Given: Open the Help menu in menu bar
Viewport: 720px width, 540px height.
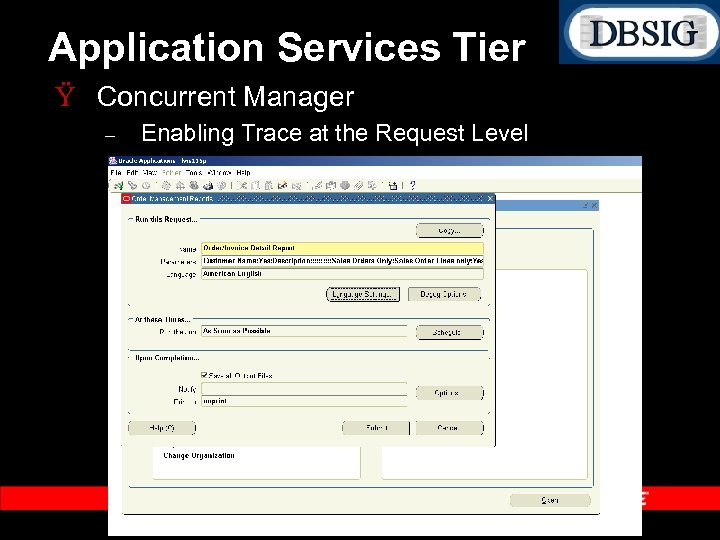Looking at the screenshot, I should click(243, 173).
